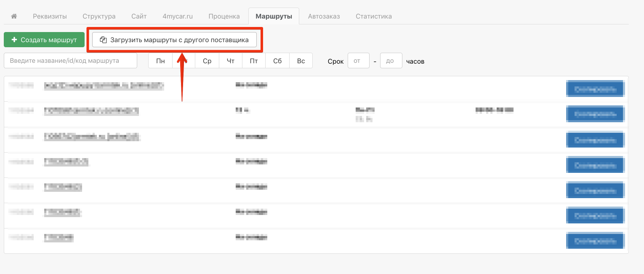
Task: Click the Срок "до" hours field
Action: (391, 61)
